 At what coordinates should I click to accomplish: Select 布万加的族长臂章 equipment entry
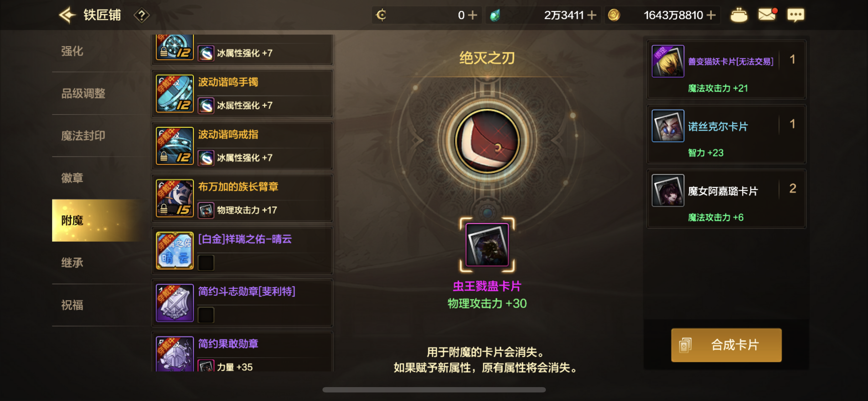[x=242, y=198]
